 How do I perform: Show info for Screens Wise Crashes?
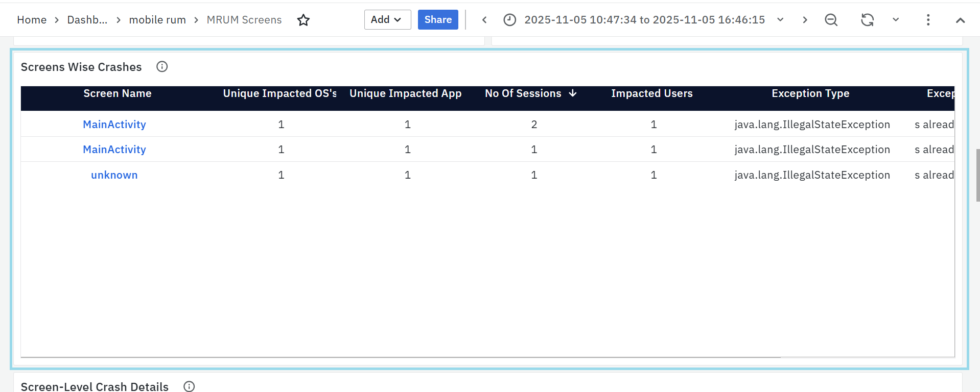[162, 67]
